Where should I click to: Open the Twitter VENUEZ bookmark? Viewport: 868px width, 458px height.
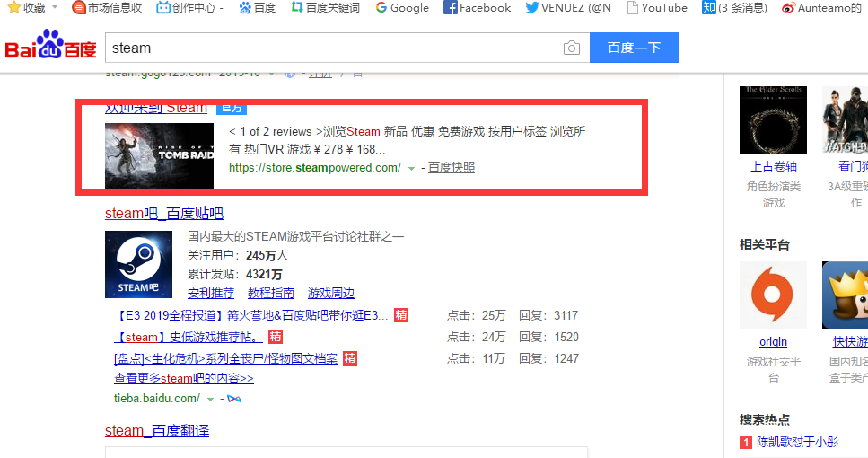tap(568, 8)
